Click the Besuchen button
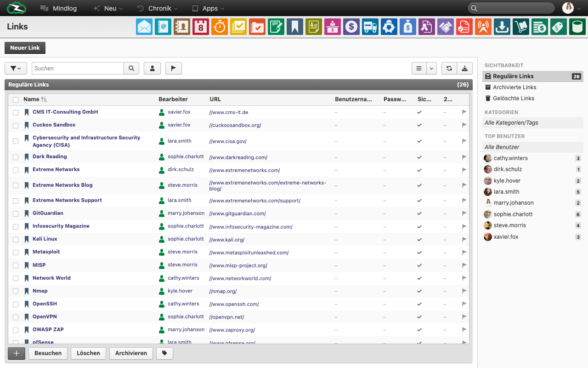 (48, 353)
